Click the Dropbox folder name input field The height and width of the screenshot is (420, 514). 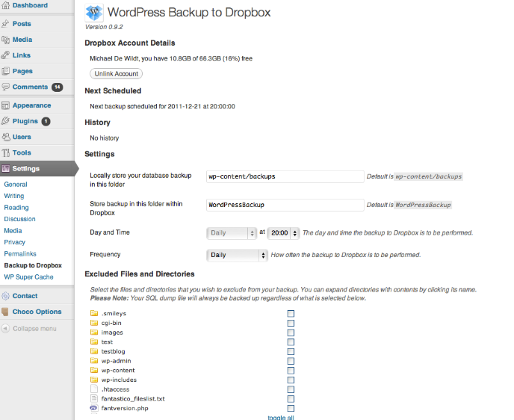pos(285,205)
